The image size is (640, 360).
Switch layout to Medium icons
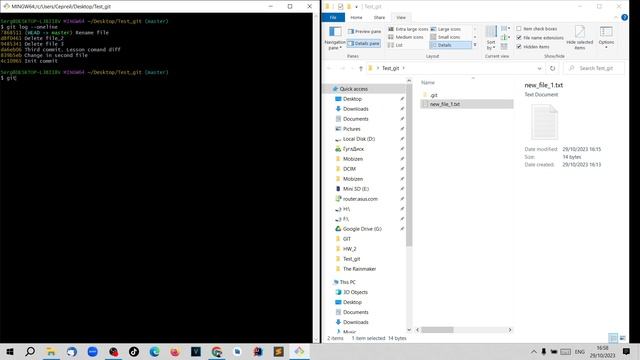(406, 37)
